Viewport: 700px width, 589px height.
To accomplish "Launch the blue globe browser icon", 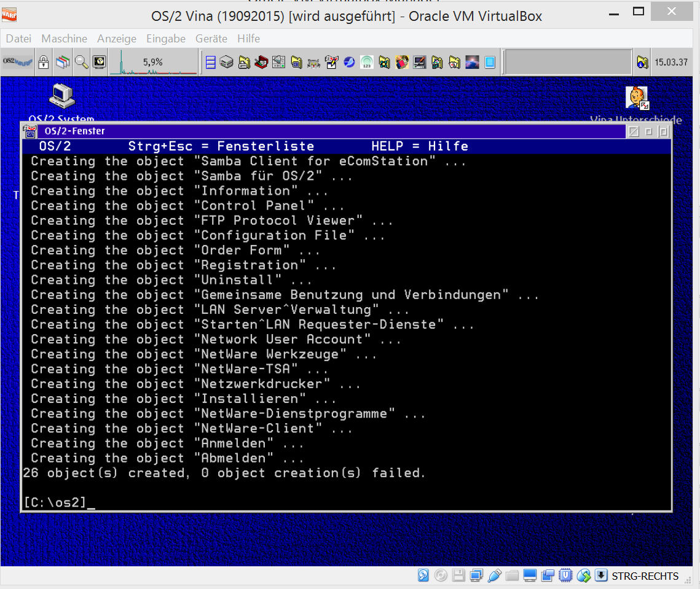I will [x=349, y=62].
